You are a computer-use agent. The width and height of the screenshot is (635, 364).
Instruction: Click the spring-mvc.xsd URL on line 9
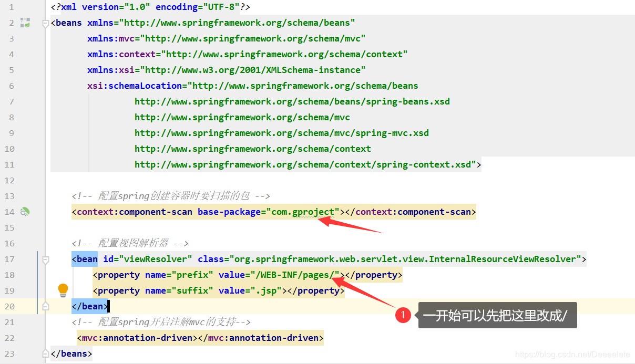point(282,133)
